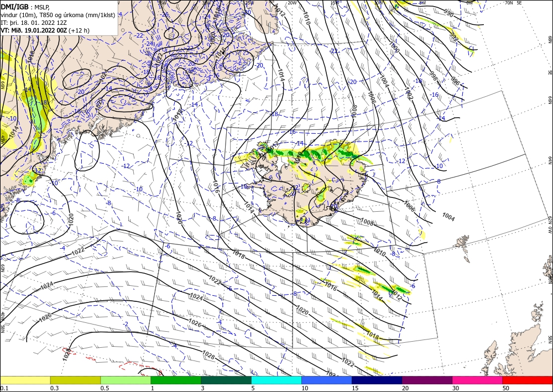This screenshot has width=553, height=392.
Task: Click the '996' isobar label
Action: point(456,81)
